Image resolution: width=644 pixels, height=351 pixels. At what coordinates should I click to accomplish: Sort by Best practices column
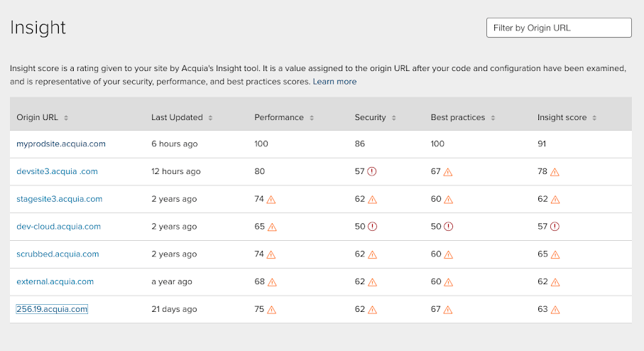463,117
